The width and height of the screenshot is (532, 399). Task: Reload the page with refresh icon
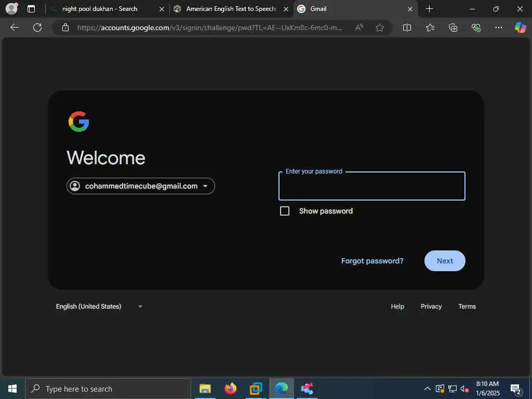37,28
